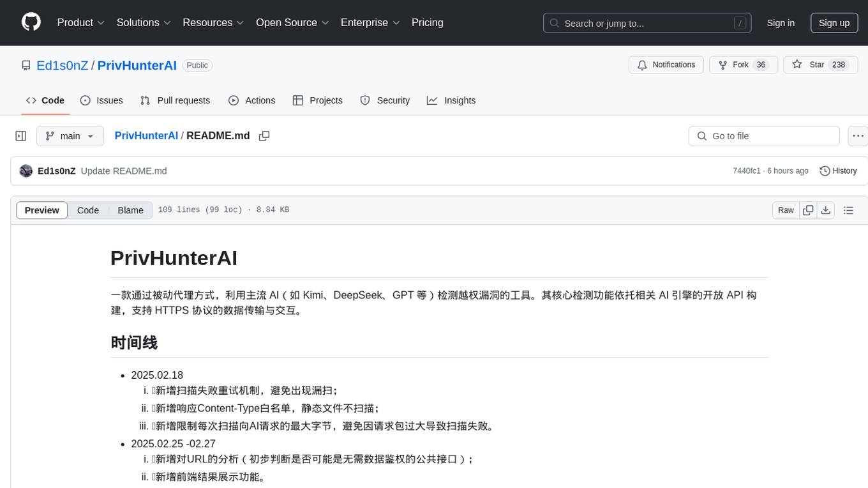
Task: Select the Code view mode
Action: (x=88, y=210)
